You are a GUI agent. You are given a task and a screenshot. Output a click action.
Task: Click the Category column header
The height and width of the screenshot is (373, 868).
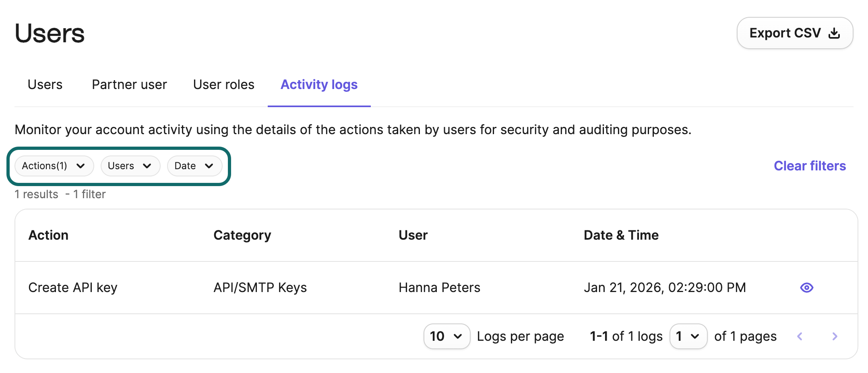[242, 235]
